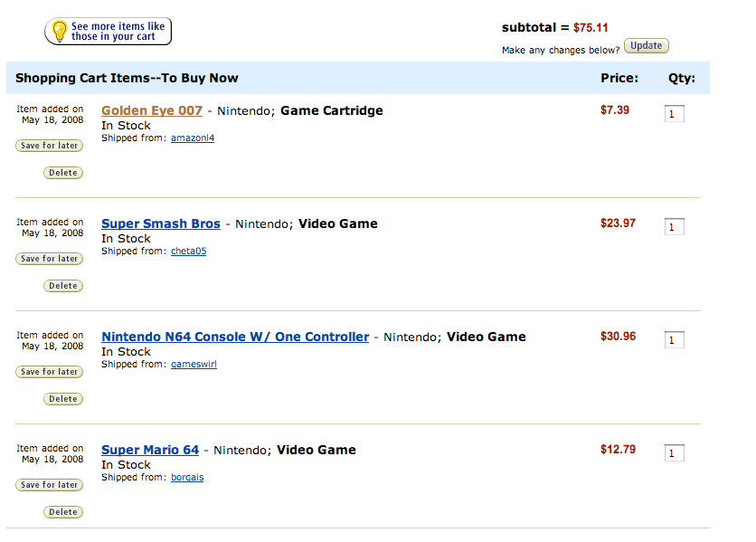Visit seller borgais link
The height and width of the screenshot is (542, 756).
(x=187, y=477)
